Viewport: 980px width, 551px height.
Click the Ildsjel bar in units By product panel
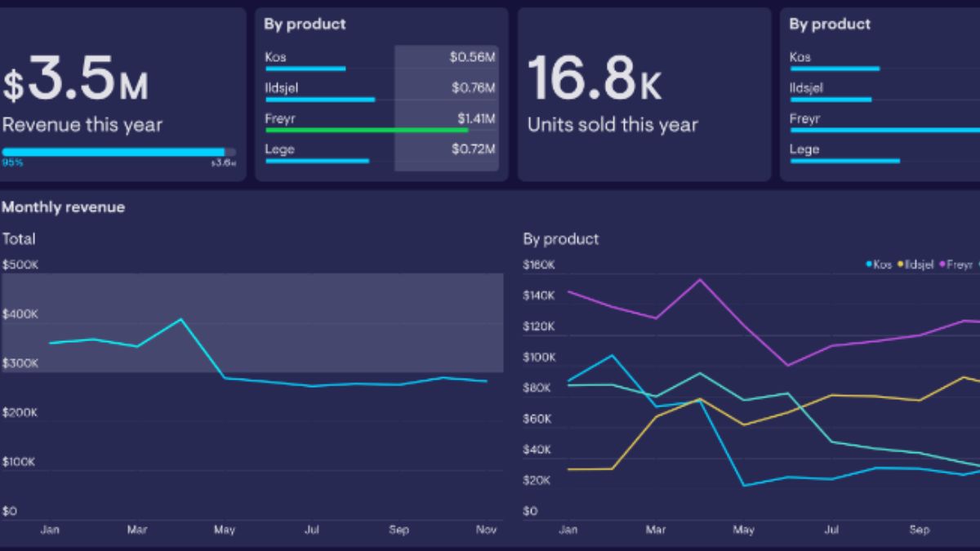pyautogui.click(x=829, y=98)
